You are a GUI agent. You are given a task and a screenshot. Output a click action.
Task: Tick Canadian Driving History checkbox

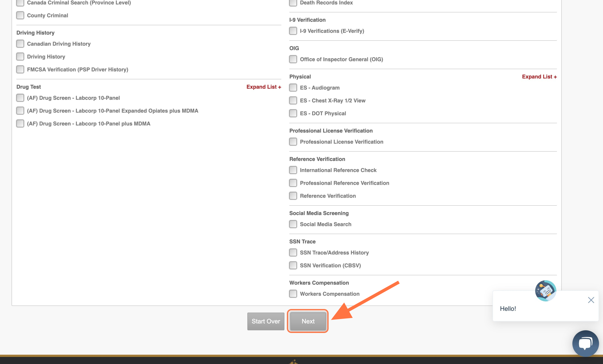click(20, 44)
